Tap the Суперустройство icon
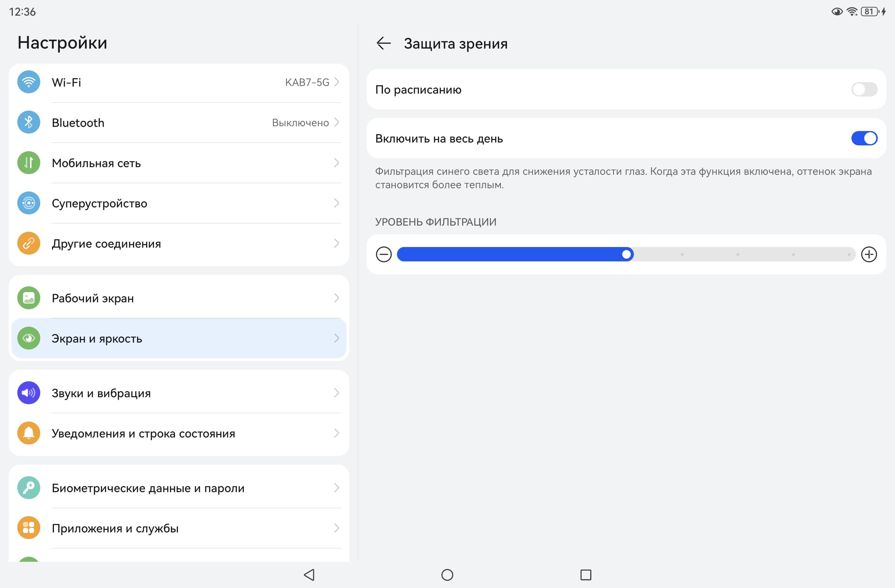Screen dimensions: 895x588 click(x=28, y=203)
